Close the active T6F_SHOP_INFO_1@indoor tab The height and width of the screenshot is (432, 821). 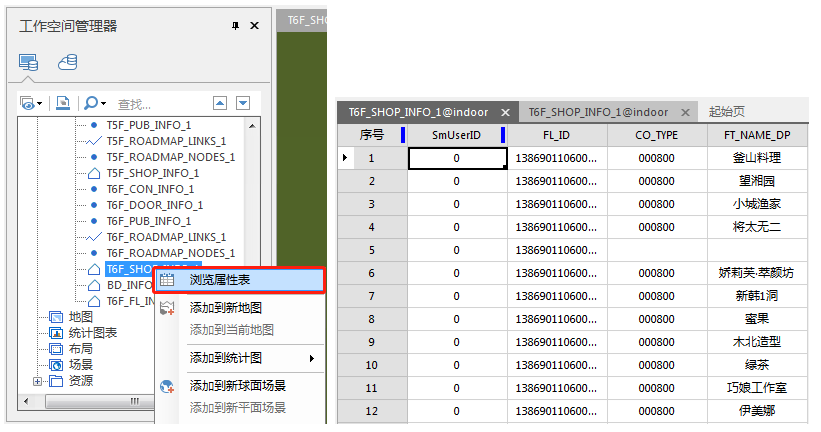[x=505, y=113]
